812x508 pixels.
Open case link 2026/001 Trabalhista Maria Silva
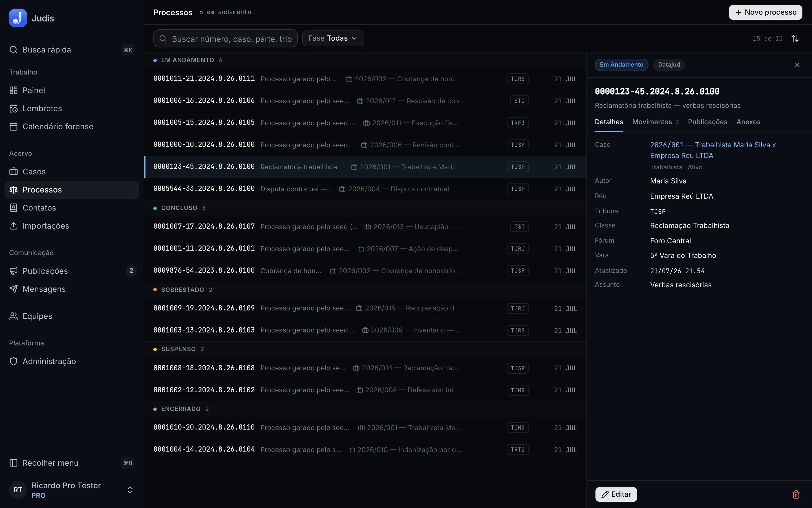pyautogui.click(x=713, y=150)
